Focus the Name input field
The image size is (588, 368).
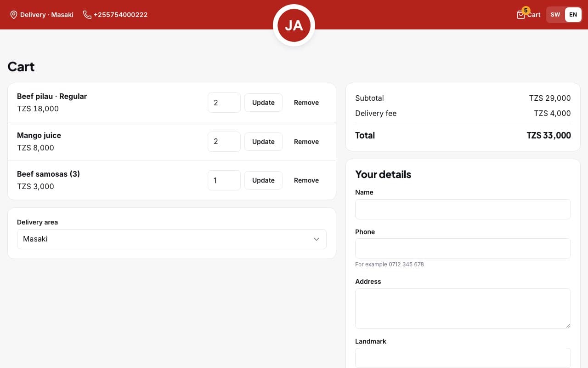point(463,209)
